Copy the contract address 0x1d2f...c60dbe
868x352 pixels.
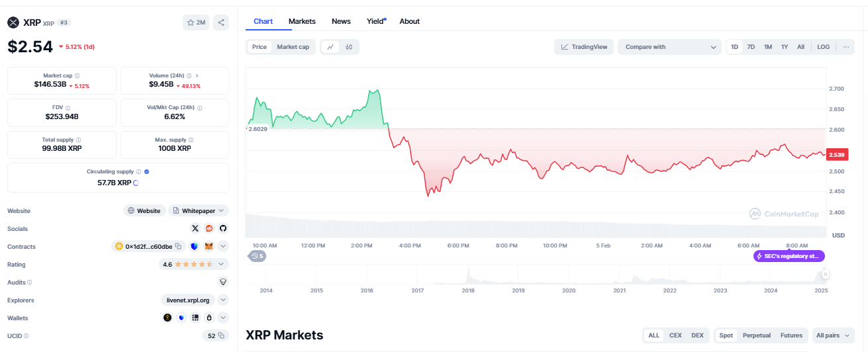click(x=178, y=246)
